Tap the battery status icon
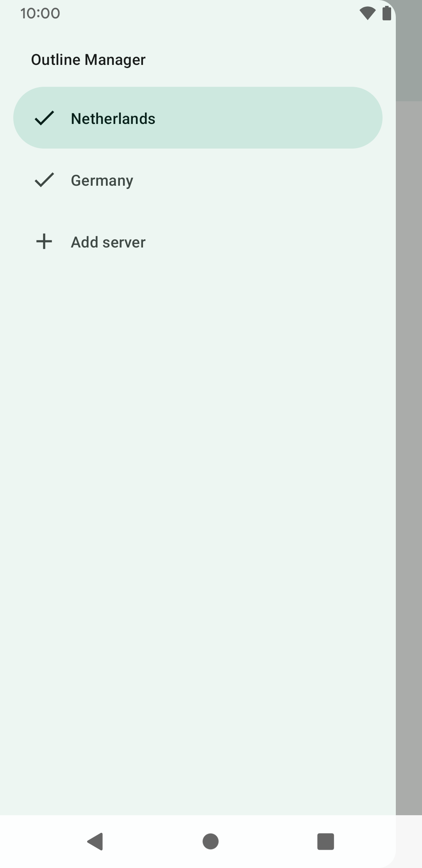422x868 pixels. coord(387,13)
